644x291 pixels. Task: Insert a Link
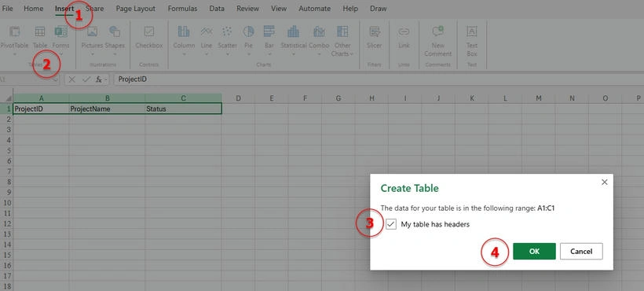click(x=404, y=38)
